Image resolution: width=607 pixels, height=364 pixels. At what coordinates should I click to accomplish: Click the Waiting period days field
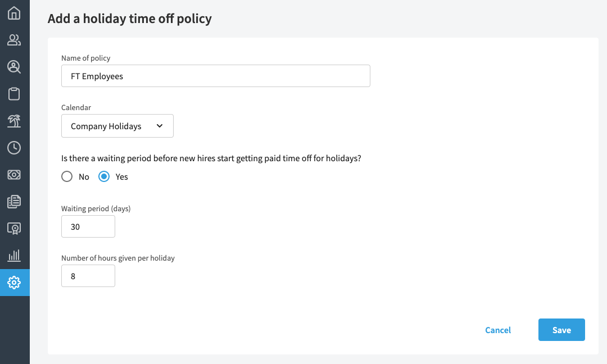click(88, 226)
